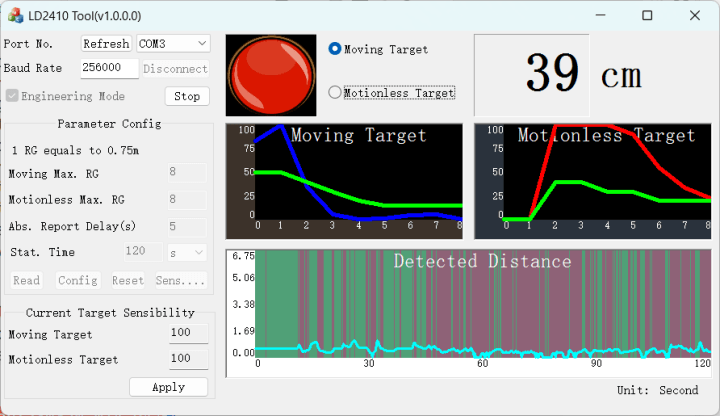Click the Moving Target sensibility field

188,333
